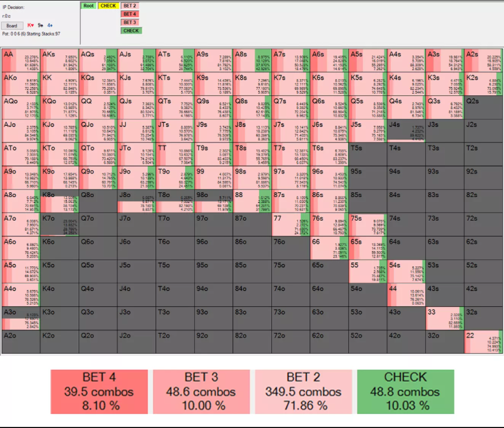The image size is (504, 428).
Task: Choose the BET 3 tree node
Action: [x=130, y=23]
